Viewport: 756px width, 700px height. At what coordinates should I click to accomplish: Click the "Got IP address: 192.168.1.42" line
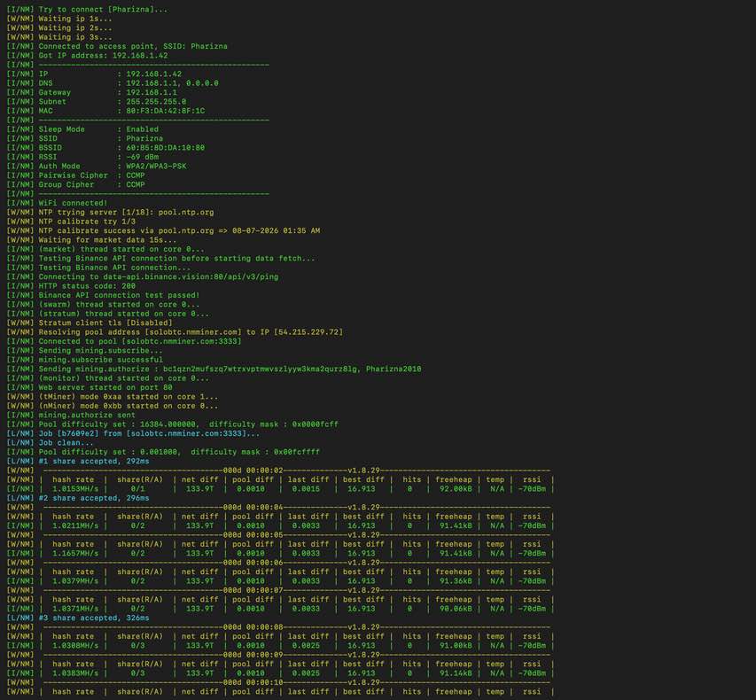click(x=103, y=56)
